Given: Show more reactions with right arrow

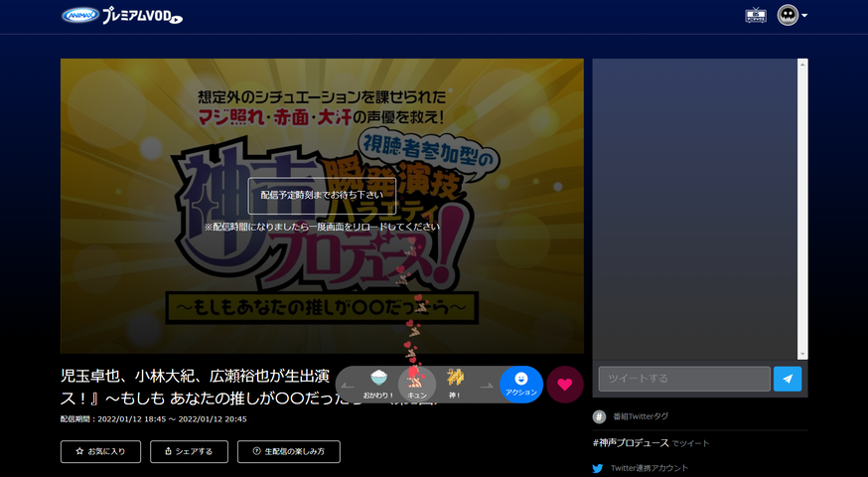Looking at the screenshot, I should coord(487,386).
